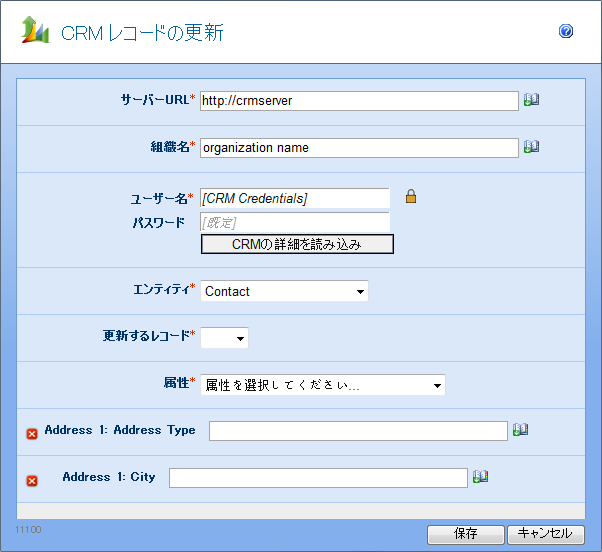Image resolution: width=602 pixels, height=552 pixels.
Task: Click the CRM Credentials username field
Action: point(295,198)
